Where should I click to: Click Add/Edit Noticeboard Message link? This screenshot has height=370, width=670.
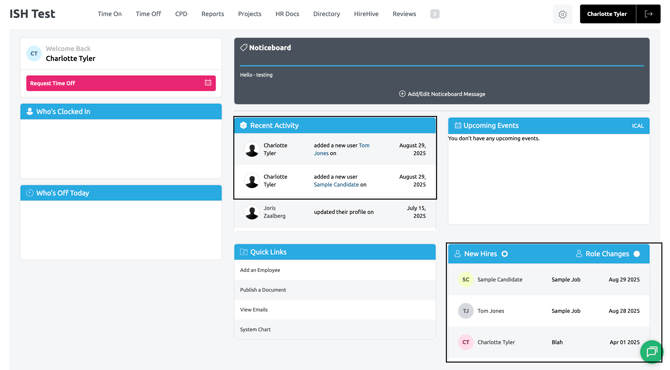tap(442, 94)
